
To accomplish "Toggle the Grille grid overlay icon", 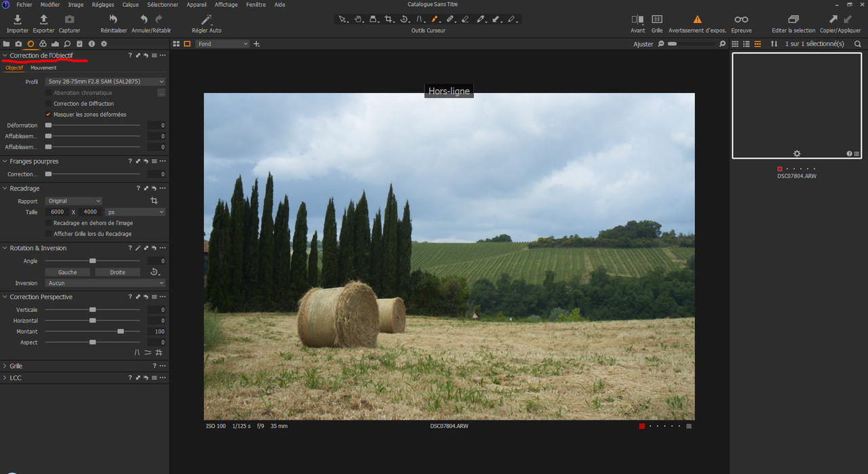I will tap(657, 20).
